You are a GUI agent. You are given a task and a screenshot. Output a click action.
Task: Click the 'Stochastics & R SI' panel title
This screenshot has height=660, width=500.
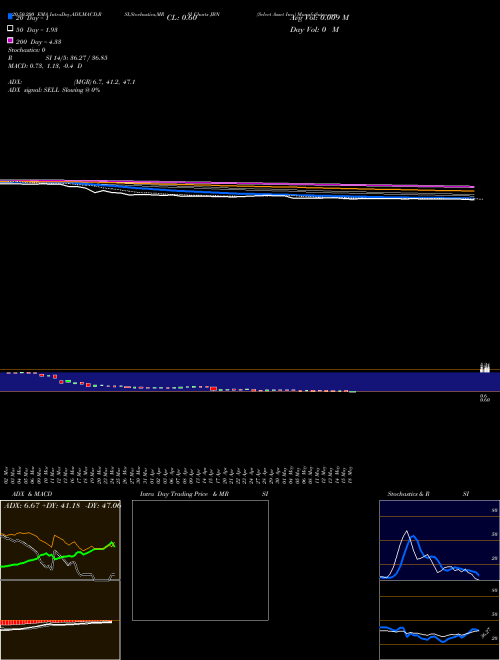428,494
